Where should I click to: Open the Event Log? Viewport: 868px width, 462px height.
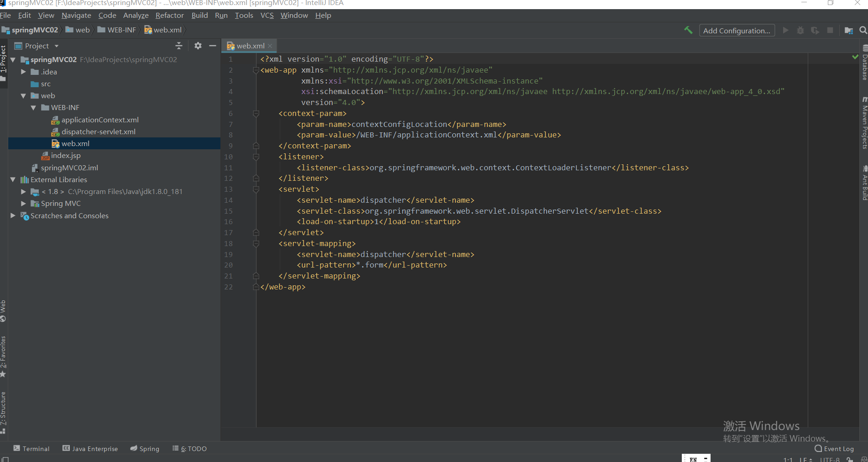click(x=834, y=449)
